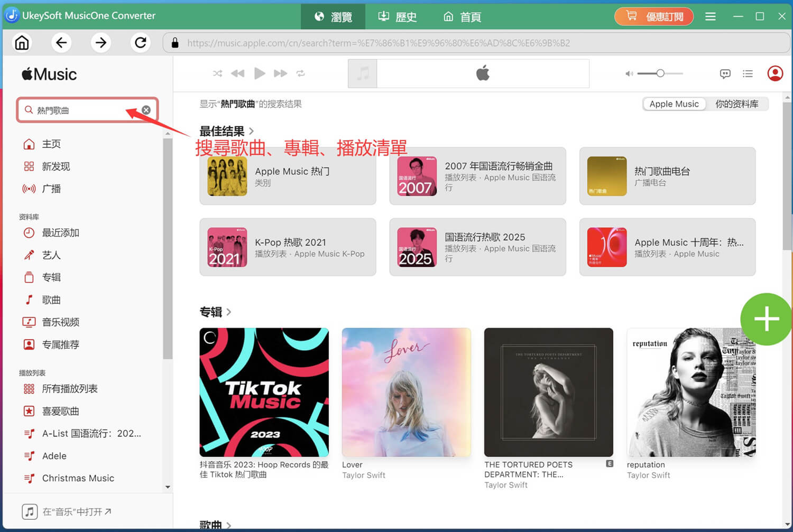The height and width of the screenshot is (532, 793).
Task: Select the shuffle playback icon
Action: click(x=217, y=73)
